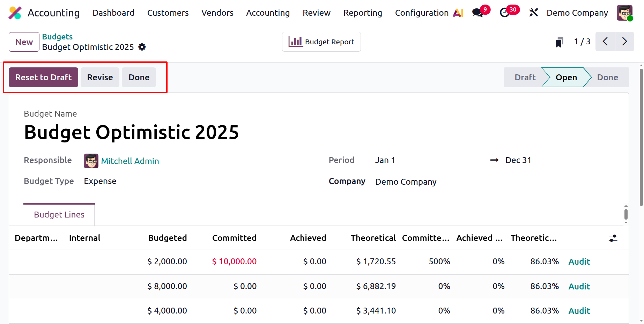Click the Reset to Draft button
Image resolution: width=644 pixels, height=324 pixels.
(x=43, y=77)
